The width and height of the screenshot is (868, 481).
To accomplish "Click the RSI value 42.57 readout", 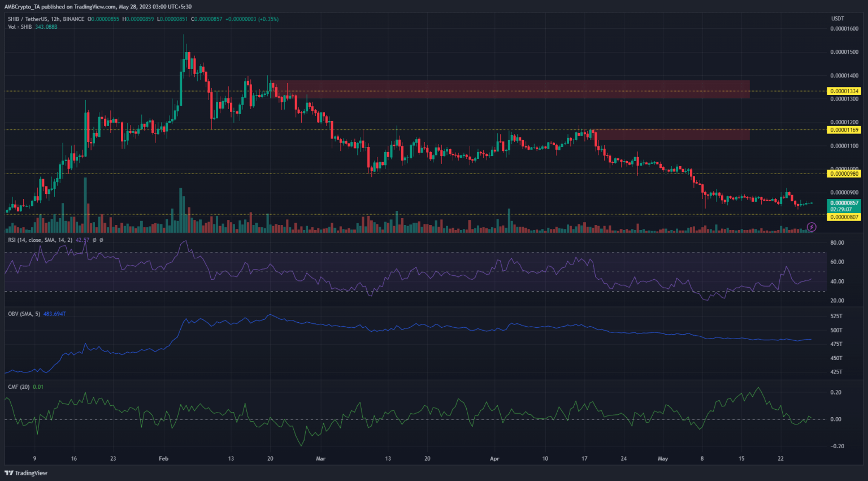I will coord(84,240).
